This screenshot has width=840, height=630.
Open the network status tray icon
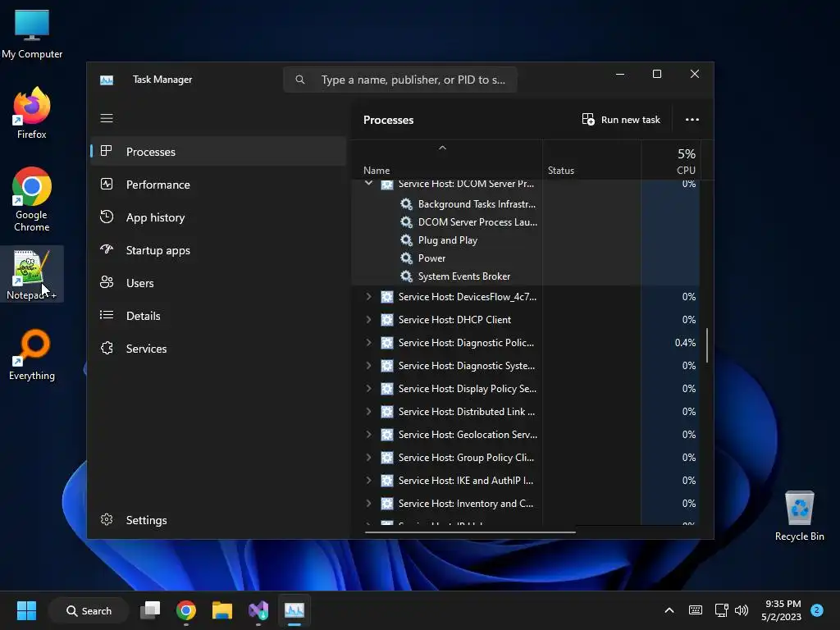721,610
